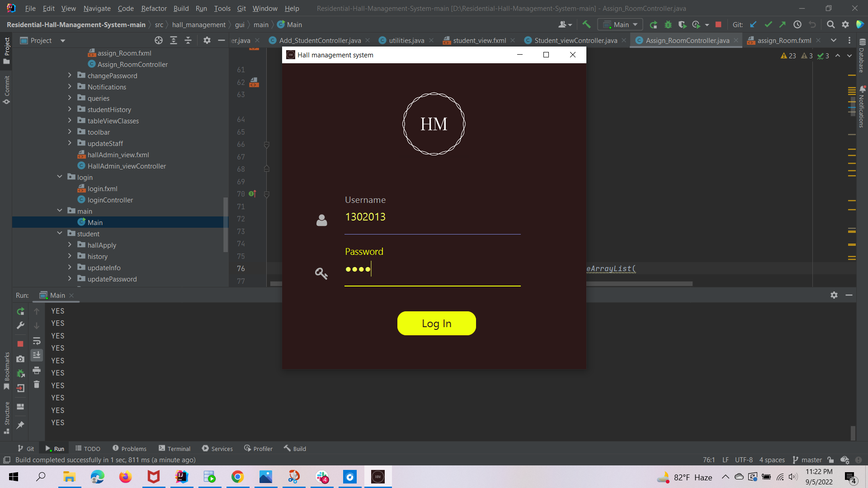Push changes using the Git up-arrow icon

tap(783, 25)
